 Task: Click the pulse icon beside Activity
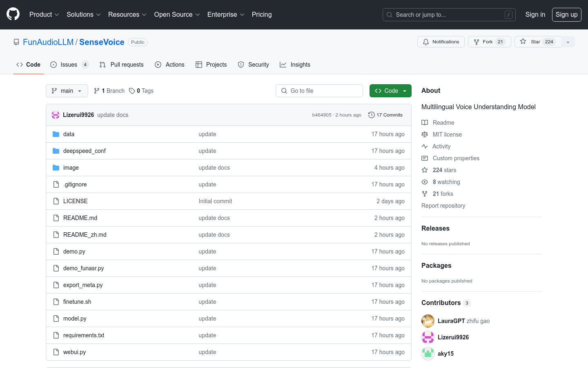click(x=425, y=146)
